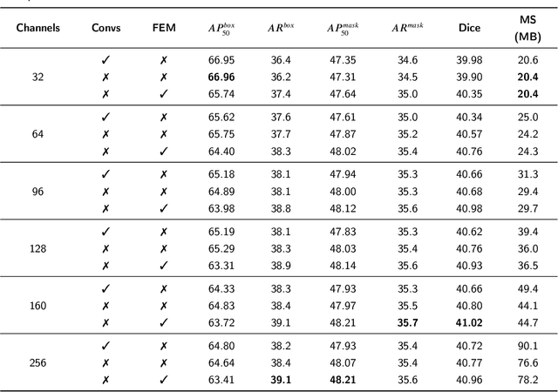Select the Convs column header

pyautogui.click(x=105, y=28)
